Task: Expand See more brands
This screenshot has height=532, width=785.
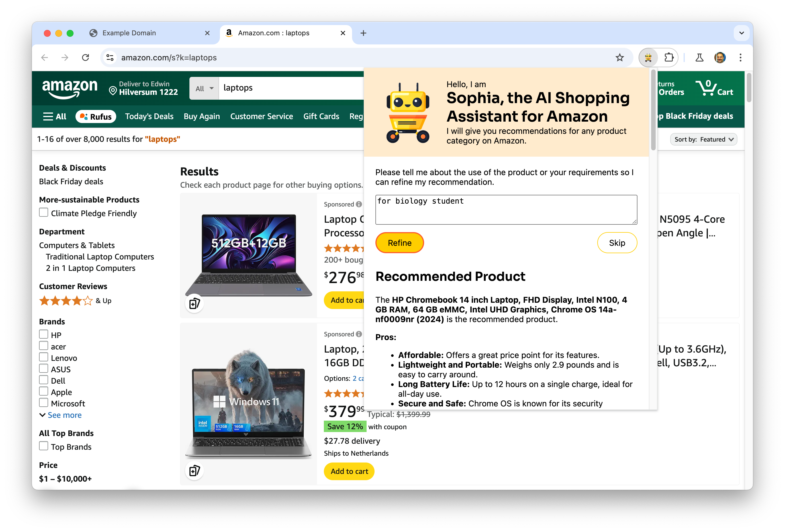Action: point(64,415)
